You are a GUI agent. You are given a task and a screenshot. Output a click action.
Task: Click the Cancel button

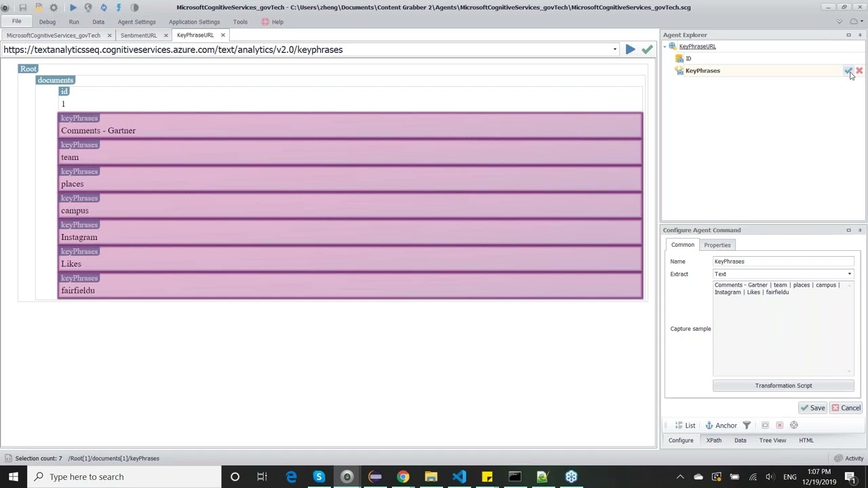[846, 408]
